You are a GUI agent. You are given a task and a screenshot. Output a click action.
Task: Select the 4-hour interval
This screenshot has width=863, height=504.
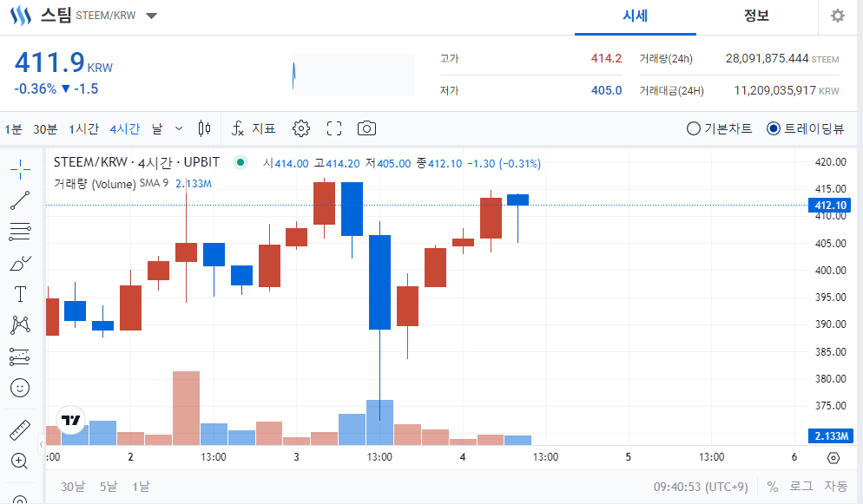click(x=125, y=129)
